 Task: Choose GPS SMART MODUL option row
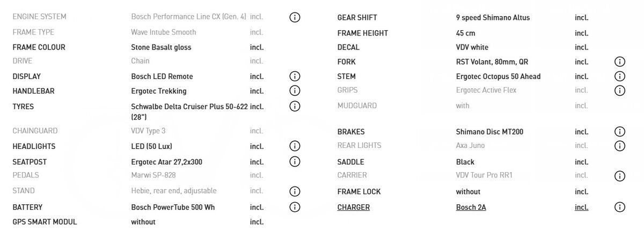(45, 222)
